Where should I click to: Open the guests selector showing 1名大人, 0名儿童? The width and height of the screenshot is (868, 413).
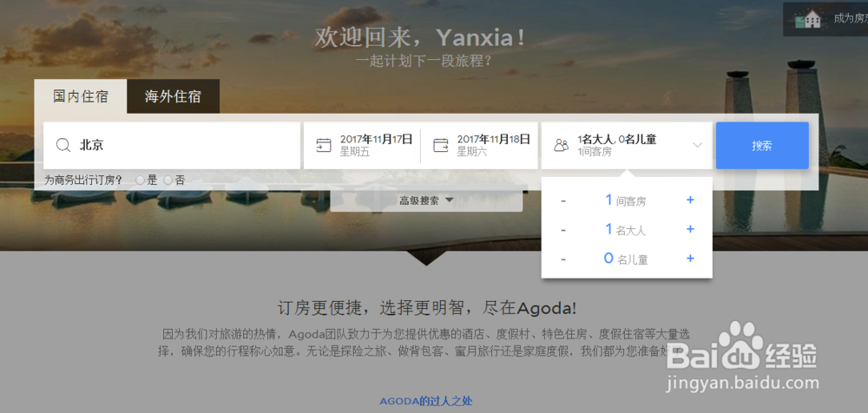click(x=627, y=146)
